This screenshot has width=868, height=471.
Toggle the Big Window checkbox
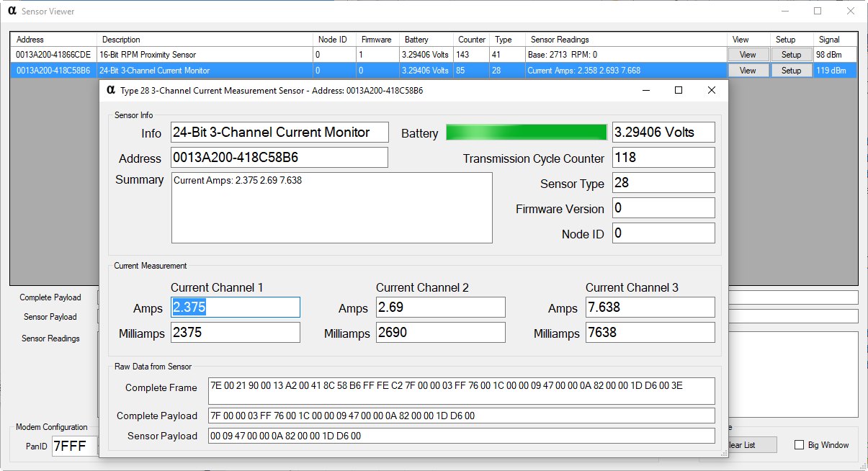[799, 445]
